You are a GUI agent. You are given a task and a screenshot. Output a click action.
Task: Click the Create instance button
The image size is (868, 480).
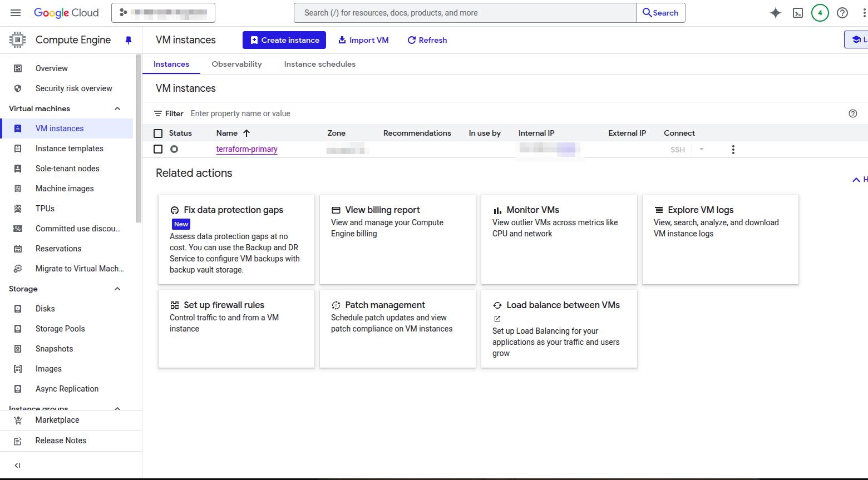pyautogui.click(x=284, y=40)
